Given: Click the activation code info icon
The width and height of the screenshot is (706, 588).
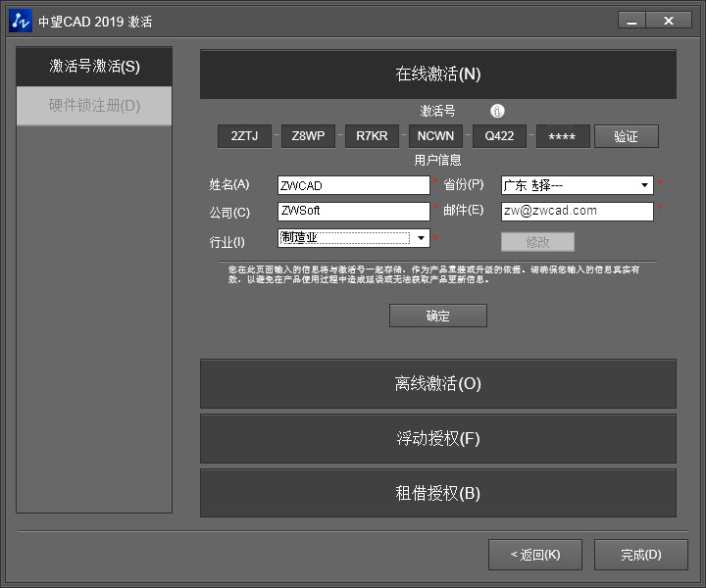Looking at the screenshot, I should [x=497, y=111].
